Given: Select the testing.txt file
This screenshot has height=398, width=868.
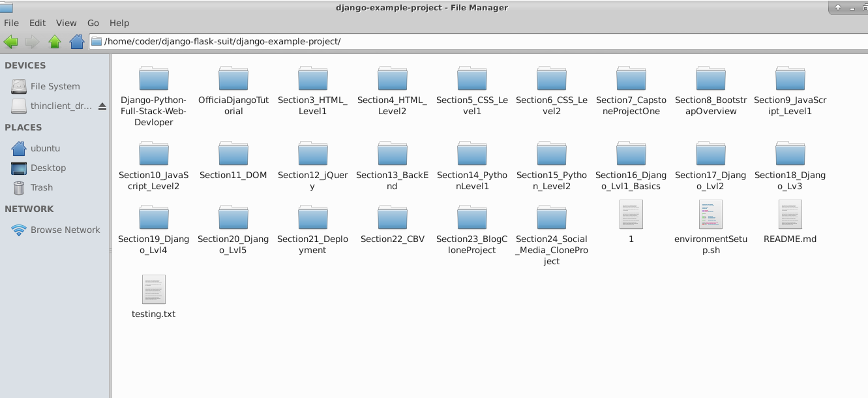Looking at the screenshot, I should point(154,297).
